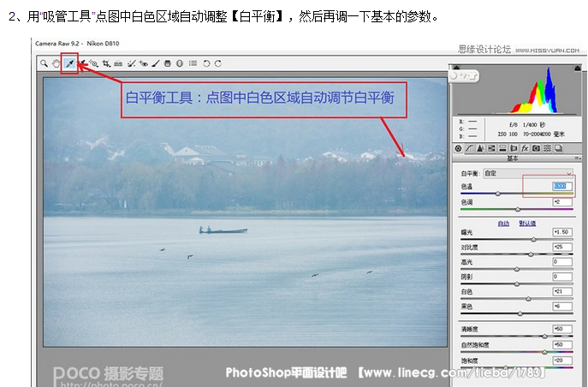This screenshot has width=588, height=387.
Task: Rotate image counterclockwise
Action: click(206, 63)
